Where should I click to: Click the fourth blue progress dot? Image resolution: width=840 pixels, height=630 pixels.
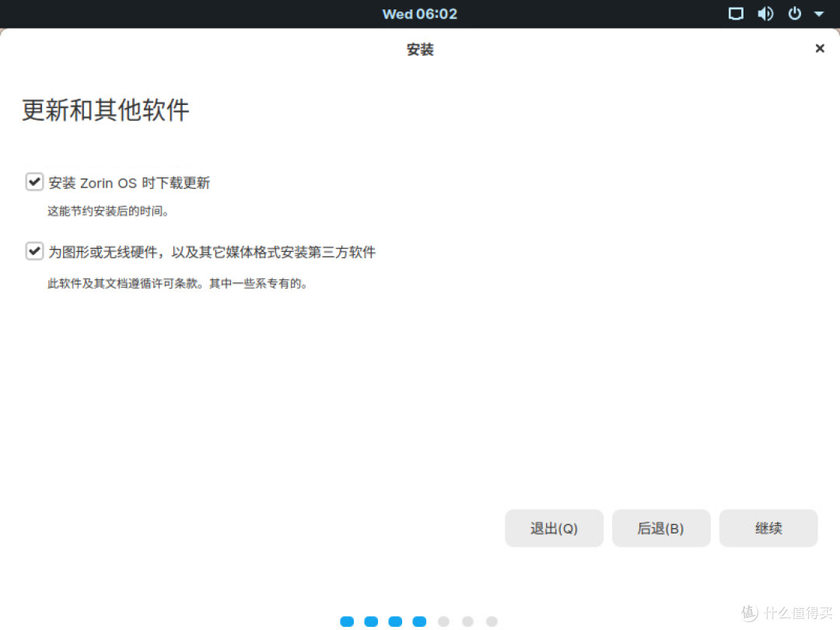419,621
